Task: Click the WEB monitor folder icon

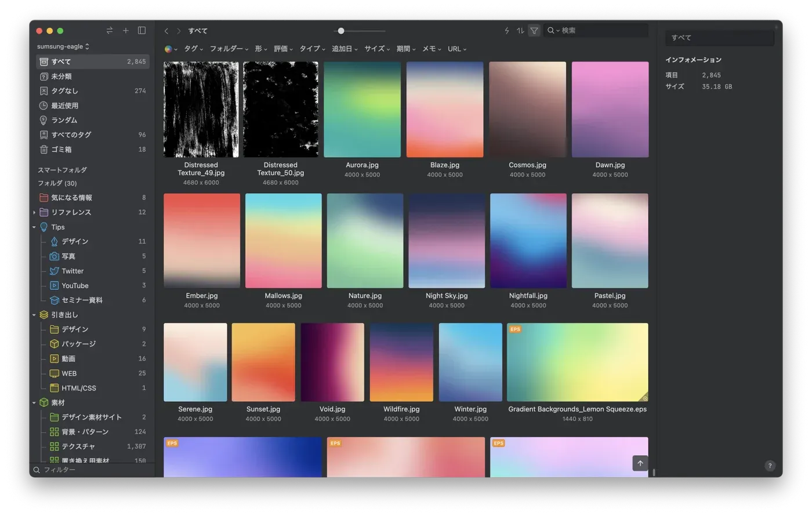Action: pyautogui.click(x=55, y=373)
